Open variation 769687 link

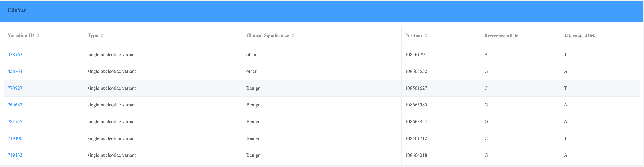pos(15,105)
